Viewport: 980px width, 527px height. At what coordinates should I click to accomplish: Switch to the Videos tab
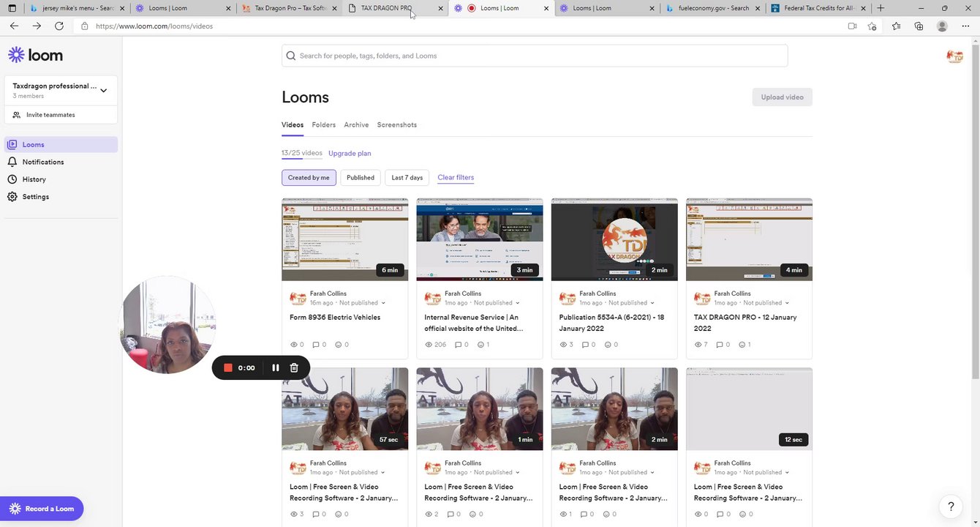293,125
